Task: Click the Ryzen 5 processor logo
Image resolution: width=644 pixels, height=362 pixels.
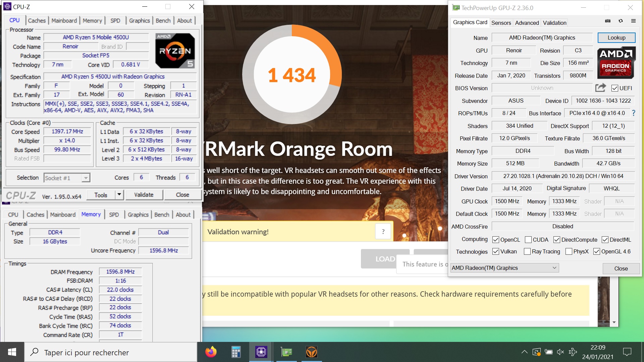Action: coord(175,51)
